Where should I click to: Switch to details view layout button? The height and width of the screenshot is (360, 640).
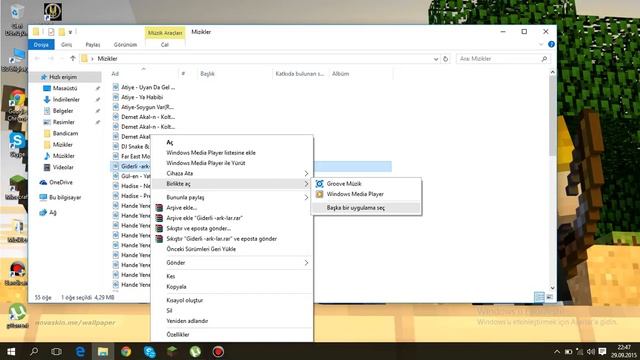point(539,297)
